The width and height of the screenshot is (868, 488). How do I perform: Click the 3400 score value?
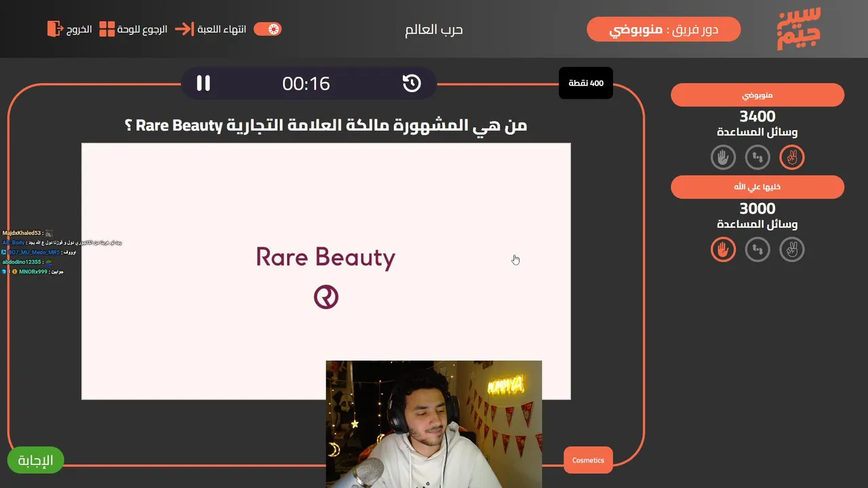tap(757, 117)
